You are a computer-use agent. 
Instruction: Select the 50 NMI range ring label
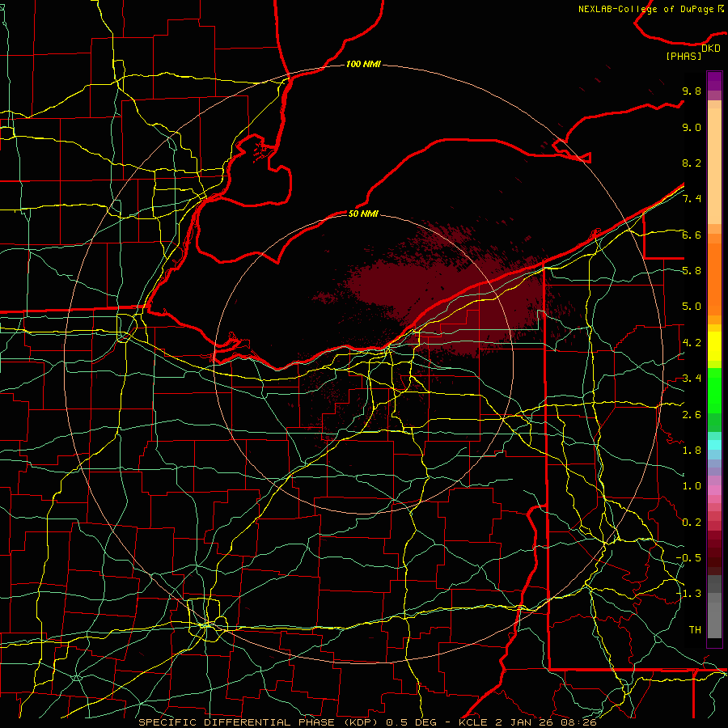363,214
